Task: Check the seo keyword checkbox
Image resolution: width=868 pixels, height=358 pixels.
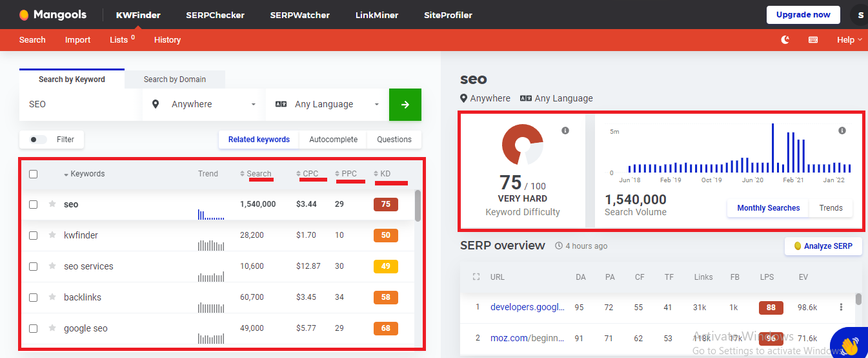Action: point(34,204)
